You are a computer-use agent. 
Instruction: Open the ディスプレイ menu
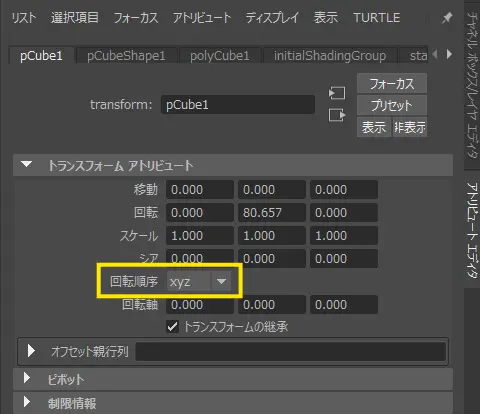(272, 18)
